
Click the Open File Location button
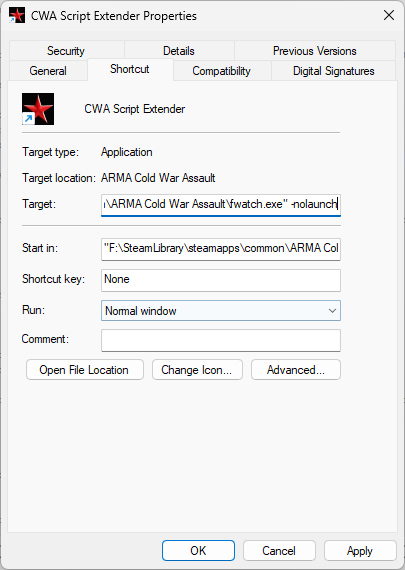click(85, 370)
